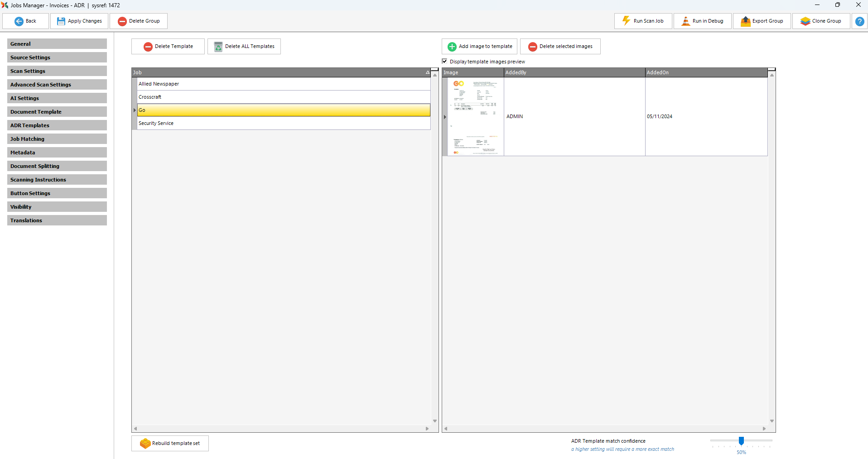Image resolution: width=868 pixels, height=459 pixels.
Task: Click the Run Scan Job lightning icon
Action: pos(626,21)
